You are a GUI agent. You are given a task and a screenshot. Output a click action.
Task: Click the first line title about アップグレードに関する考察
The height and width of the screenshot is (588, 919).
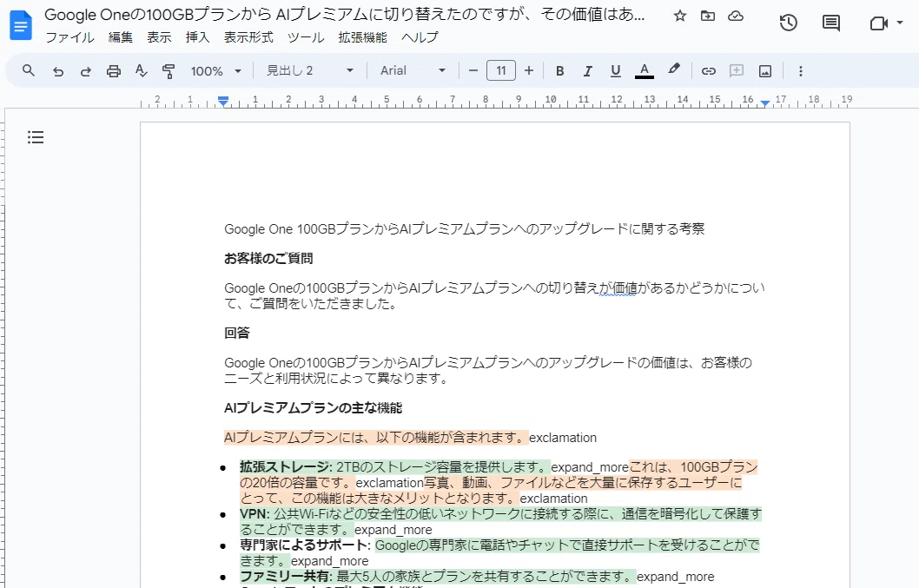click(464, 229)
